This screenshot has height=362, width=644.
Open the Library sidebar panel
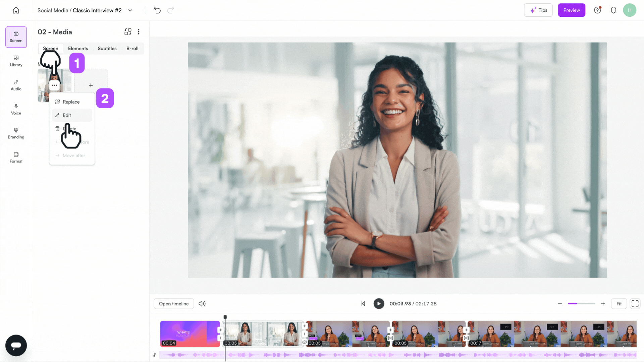pyautogui.click(x=16, y=61)
